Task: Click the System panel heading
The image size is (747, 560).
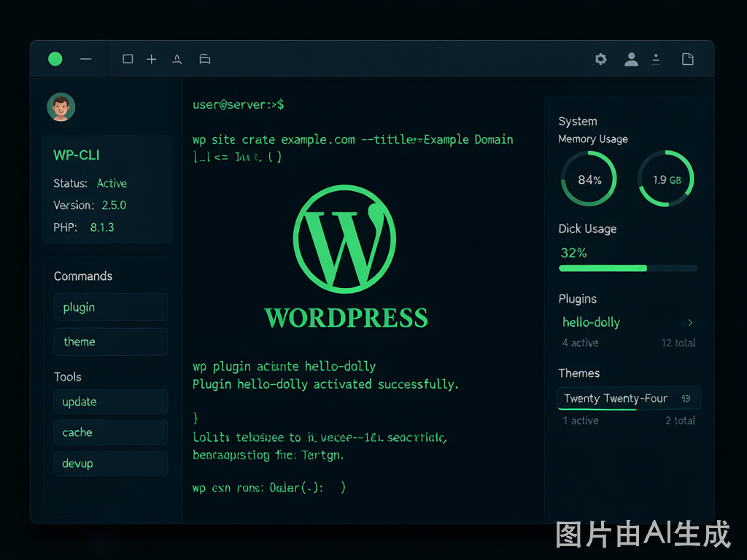Action: pyautogui.click(x=578, y=122)
